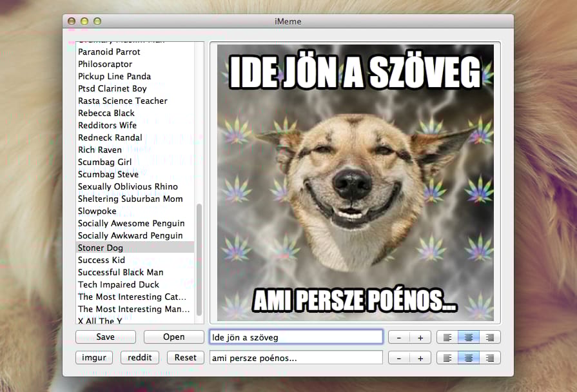This screenshot has height=392, width=577.
Task: Choose Scumbag Steve
Action: click(x=135, y=174)
